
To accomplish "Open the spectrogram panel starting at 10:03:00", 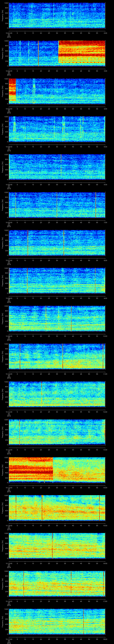I will point(57,91).
